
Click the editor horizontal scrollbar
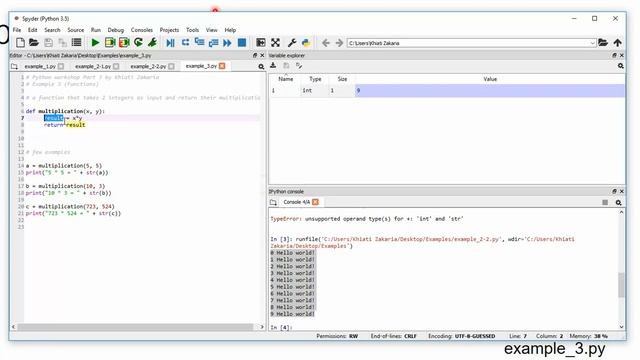coord(135,327)
